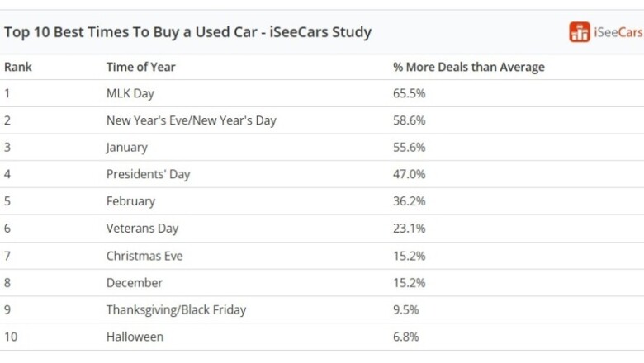Click the 47.0% value
644x363 pixels.
click(409, 174)
